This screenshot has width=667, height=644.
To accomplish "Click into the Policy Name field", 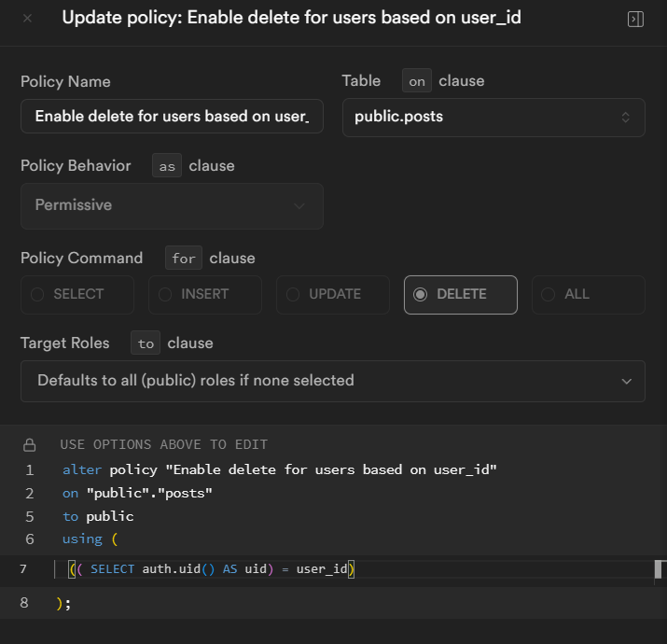I will coord(172,117).
